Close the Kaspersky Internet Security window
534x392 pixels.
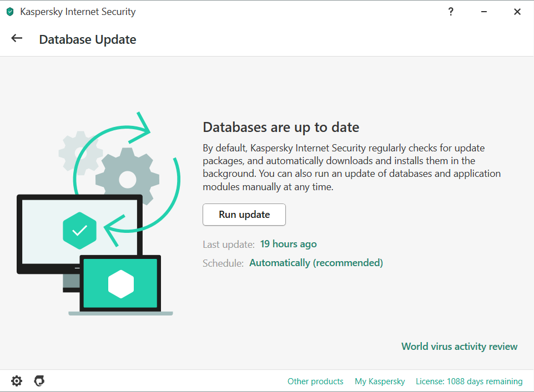tap(517, 12)
